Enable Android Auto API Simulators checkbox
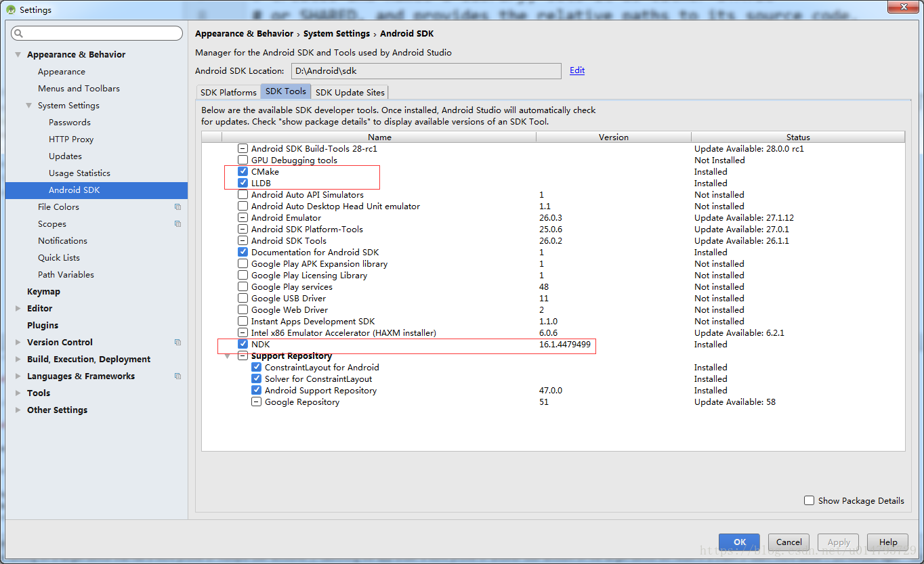The image size is (924, 564). click(x=243, y=195)
